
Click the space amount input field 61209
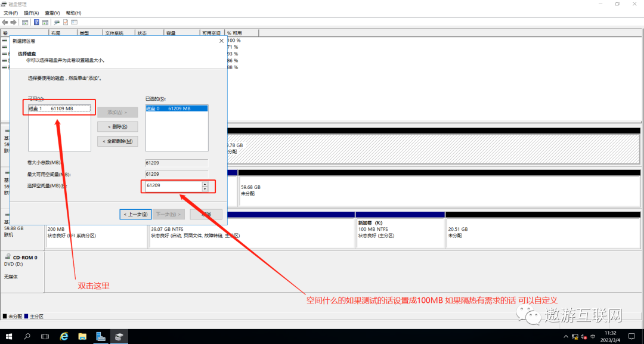coord(173,186)
